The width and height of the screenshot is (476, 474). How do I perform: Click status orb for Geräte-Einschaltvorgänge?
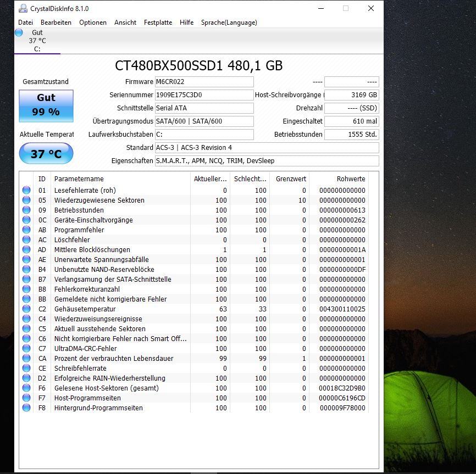click(x=26, y=220)
